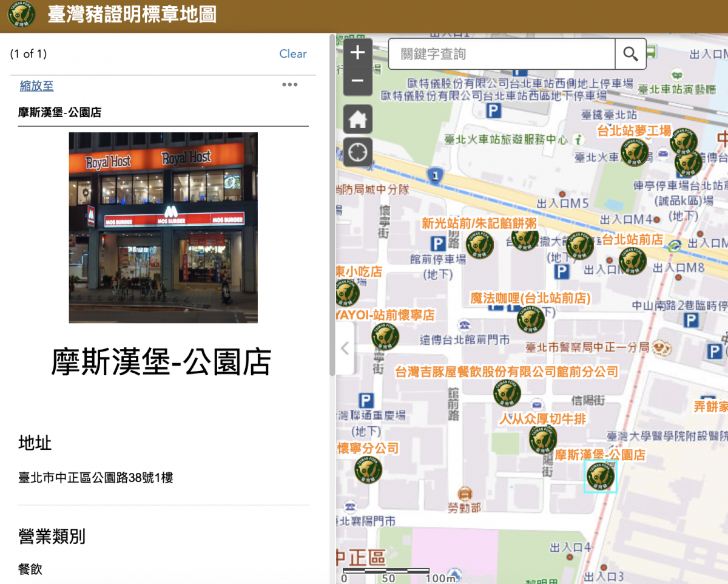Screen dimensions: 728x584
Task: Click the 營業類別 heading
Action: coord(52,536)
